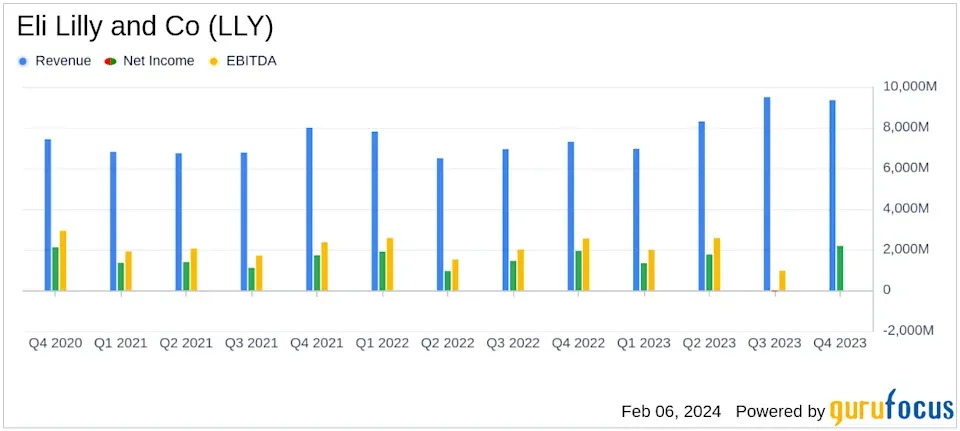This screenshot has height=431, width=960.
Task: Toggle the Revenue legend item
Action: tap(54, 61)
